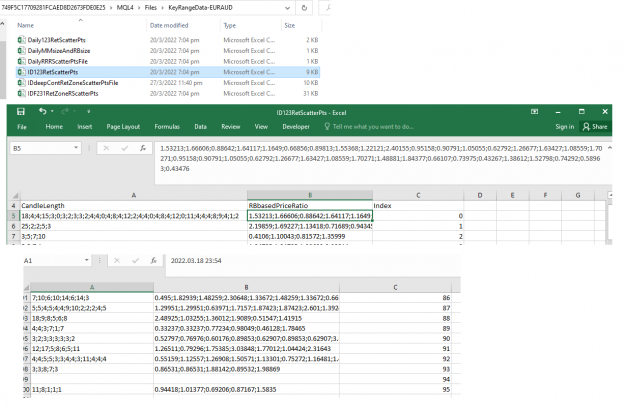Select cell containing CandleLength

click(x=134, y=206)
